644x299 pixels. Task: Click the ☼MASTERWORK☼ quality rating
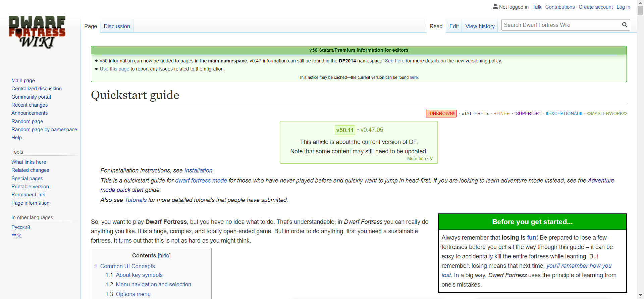(x=607, y=113)
